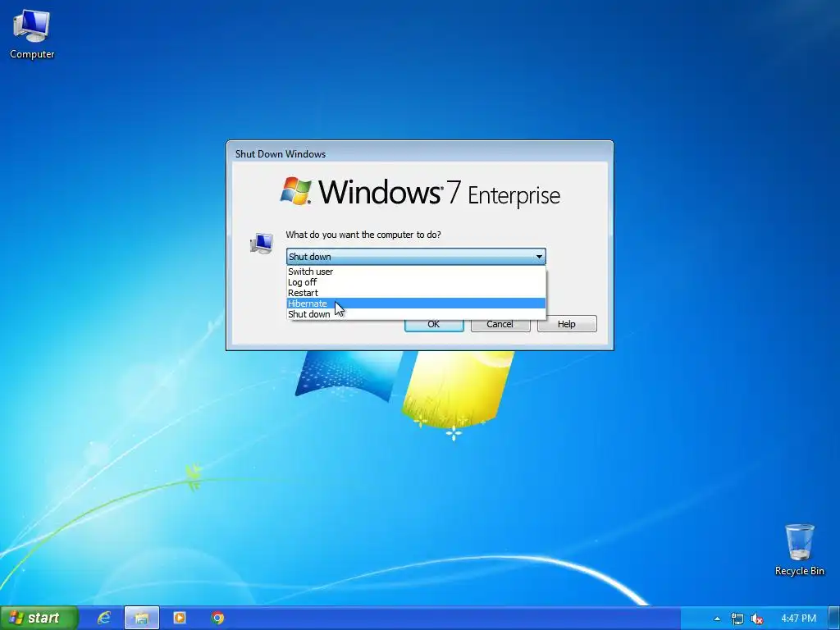Select Switch user from the dropdown list
Screen dimensions: 840x630
click(x=416, y=272)
